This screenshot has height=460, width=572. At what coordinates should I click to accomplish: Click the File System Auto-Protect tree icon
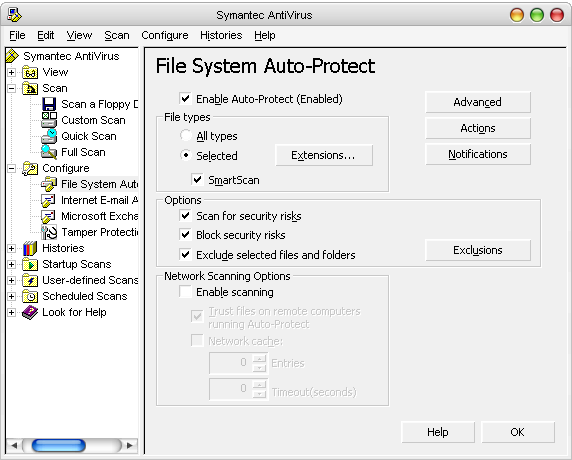click(x=49, y=184)
